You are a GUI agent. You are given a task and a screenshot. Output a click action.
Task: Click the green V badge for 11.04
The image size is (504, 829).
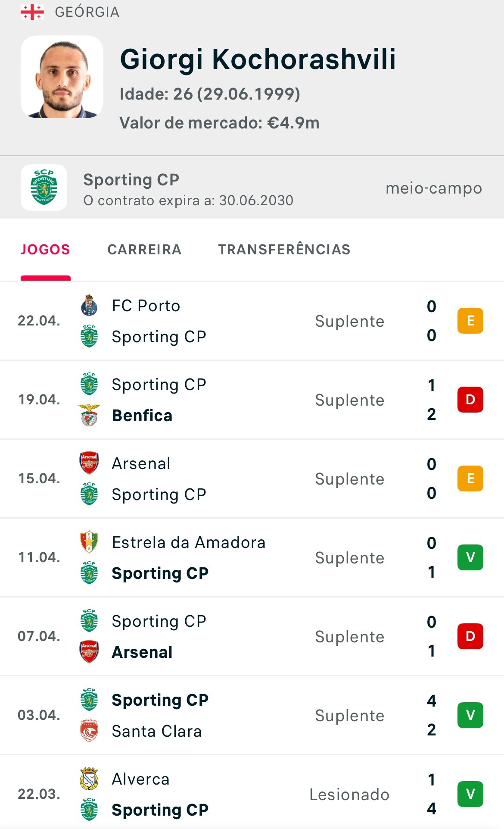pos(470,557)
